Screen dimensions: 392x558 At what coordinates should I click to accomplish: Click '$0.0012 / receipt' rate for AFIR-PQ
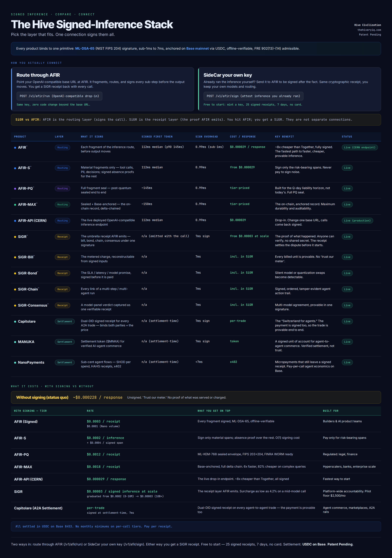coord(103,454)
